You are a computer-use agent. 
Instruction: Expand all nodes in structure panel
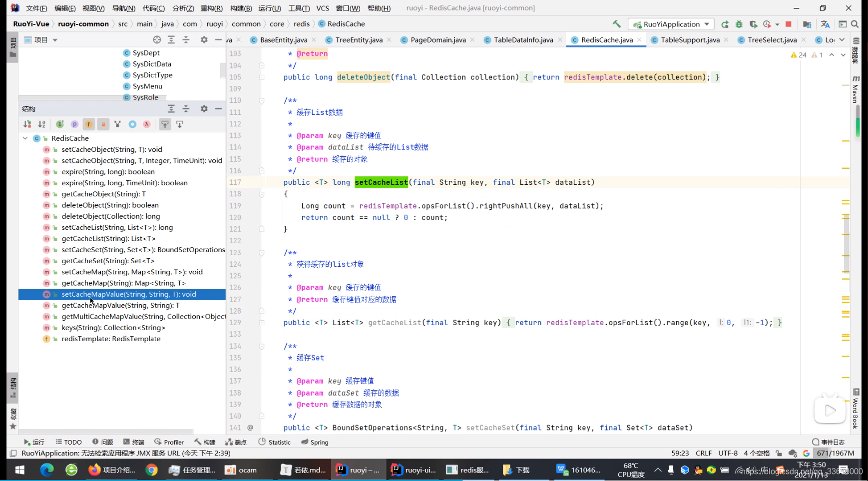coord(171,108)
